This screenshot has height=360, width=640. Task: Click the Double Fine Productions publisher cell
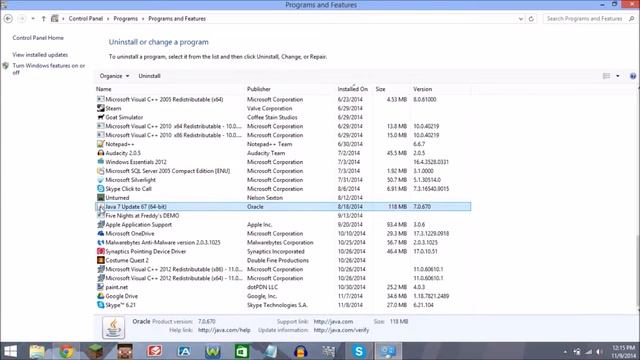[x=278, y=260]
